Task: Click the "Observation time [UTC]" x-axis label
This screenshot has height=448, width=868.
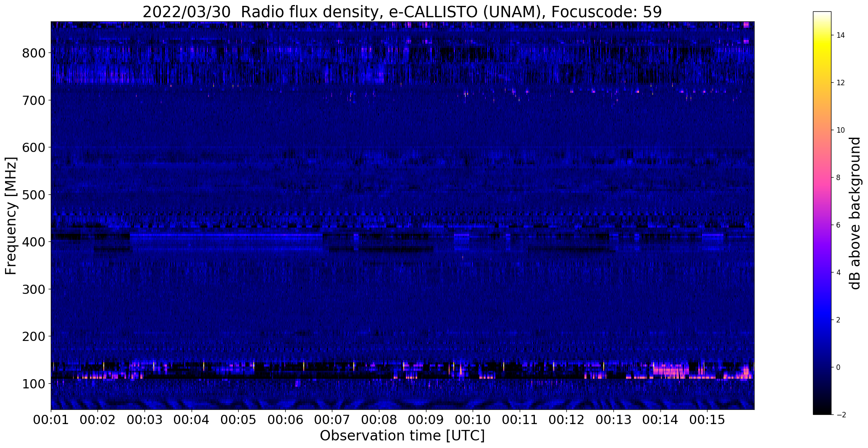Action: tap(402, 436)
